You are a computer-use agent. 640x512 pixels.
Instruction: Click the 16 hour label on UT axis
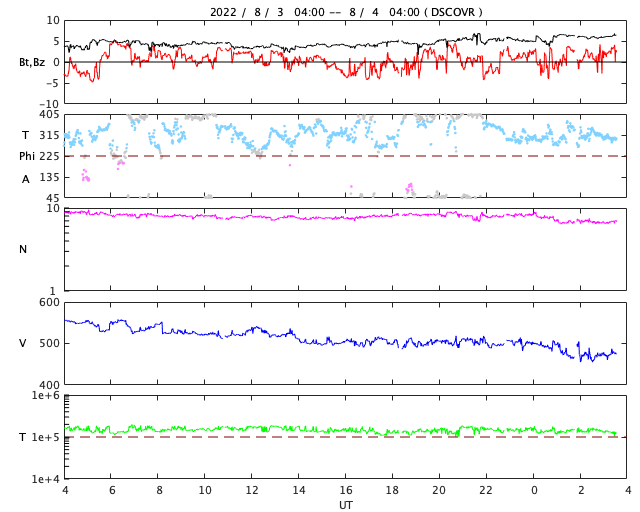(x=346, y=490)
